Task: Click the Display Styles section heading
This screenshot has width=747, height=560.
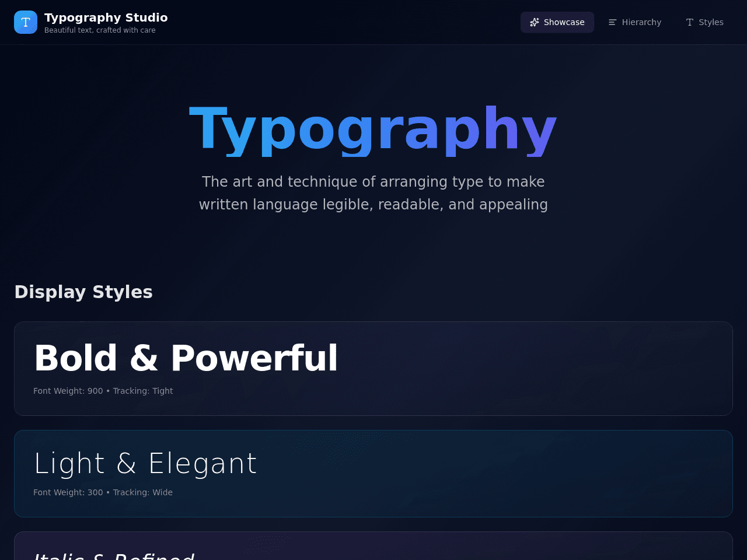Action: coord(83,292)
